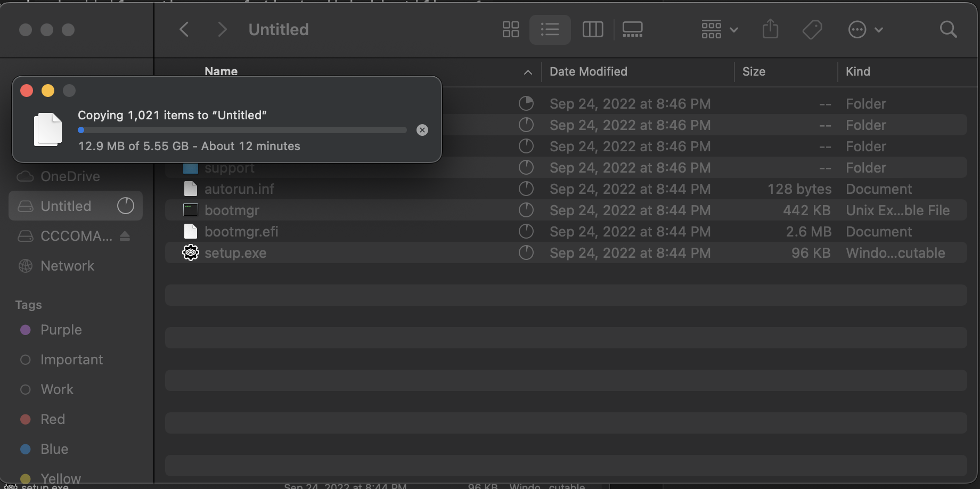The width and height of the screenshot is (980, 489).
Task: Close the copy progress dialog (red)
Action: 27,91
